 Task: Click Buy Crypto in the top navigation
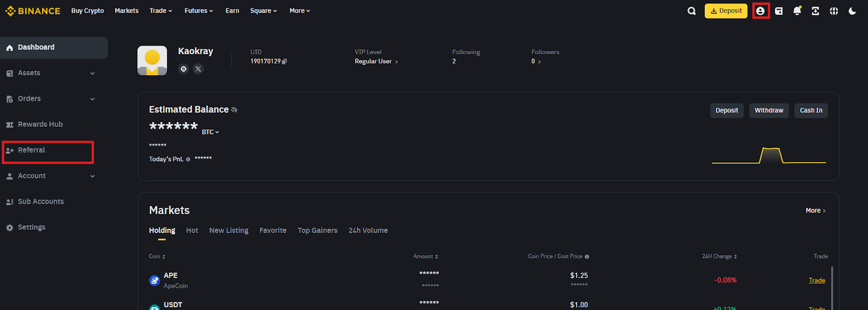tap(87, 11)
